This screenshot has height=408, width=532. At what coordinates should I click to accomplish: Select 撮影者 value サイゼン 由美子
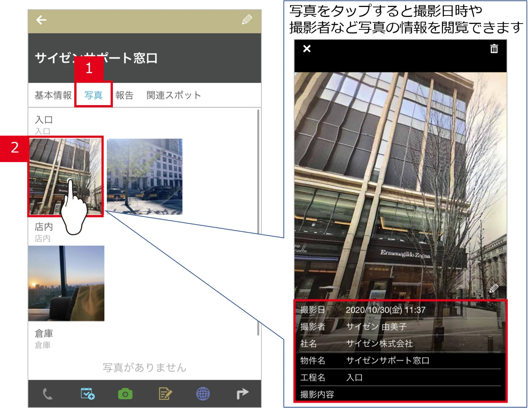tap(376, 327)
